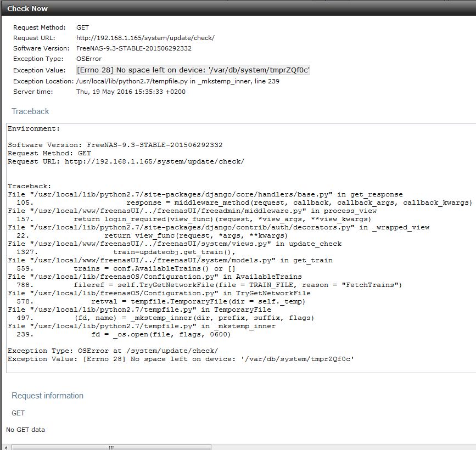Click traceback line 239 _os.open code

pos(161,334)
